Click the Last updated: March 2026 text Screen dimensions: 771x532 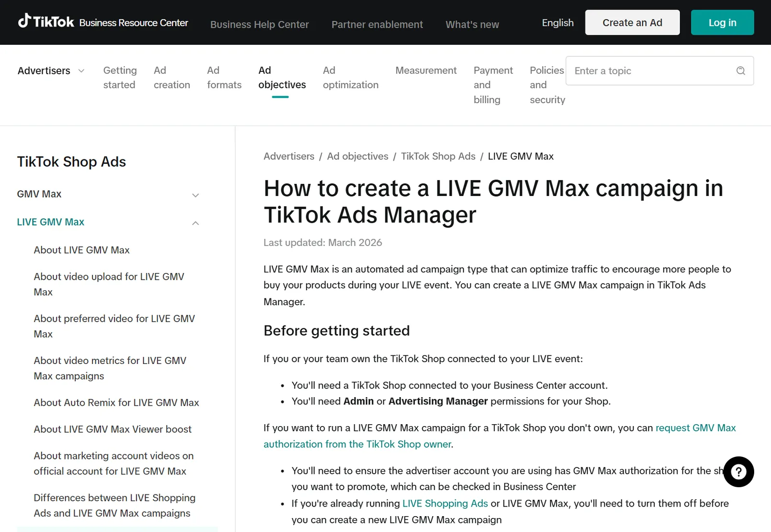(323, 243)
